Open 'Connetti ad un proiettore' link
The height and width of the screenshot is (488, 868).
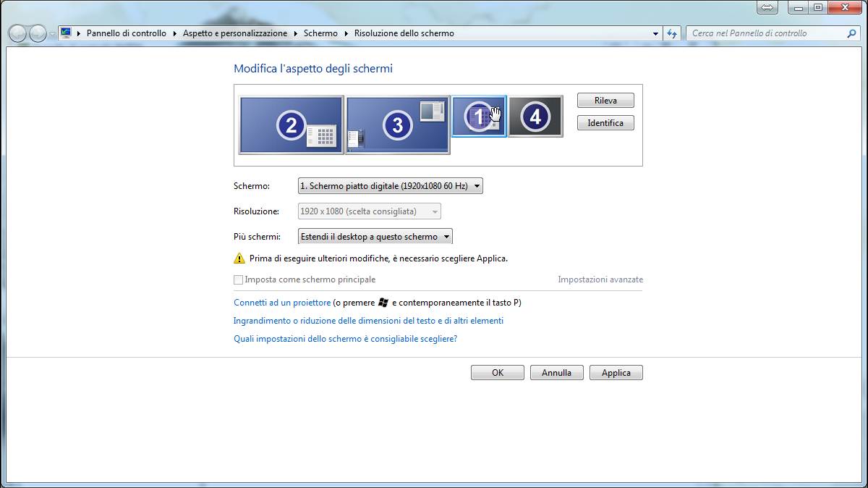click(x=282, y=303)
